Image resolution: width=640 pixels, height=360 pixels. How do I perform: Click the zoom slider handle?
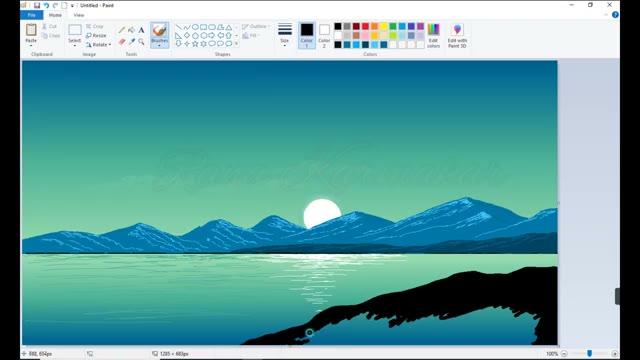pos(589,353)
